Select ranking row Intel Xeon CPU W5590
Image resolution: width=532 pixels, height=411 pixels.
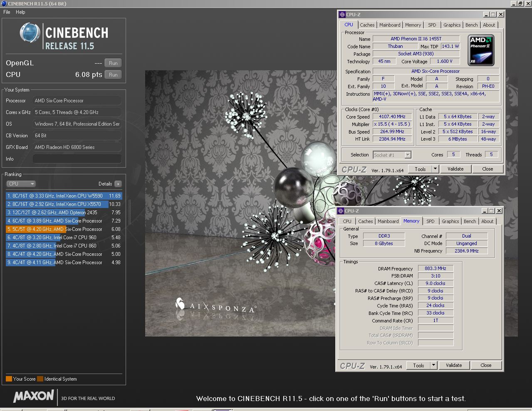[x=64, y=196]
